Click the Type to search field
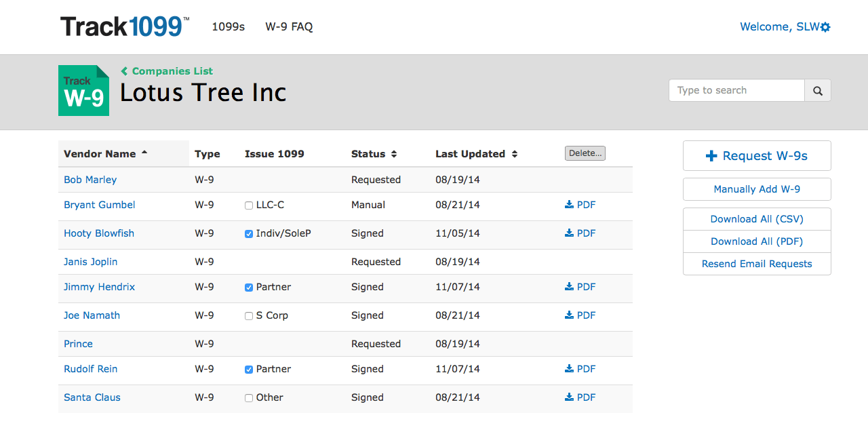Screen dimensions: 868x432 [736, 90]
